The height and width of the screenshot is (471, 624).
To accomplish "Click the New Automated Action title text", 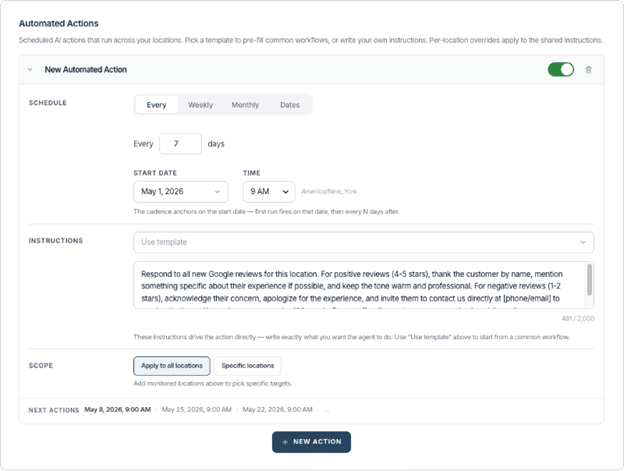I will pos(86,70).
